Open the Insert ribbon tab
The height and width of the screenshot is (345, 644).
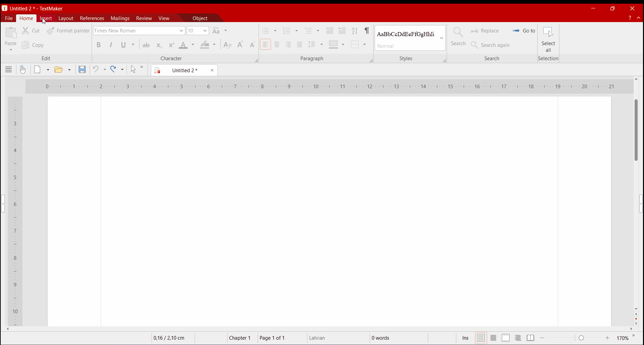(x=46, y=18)
